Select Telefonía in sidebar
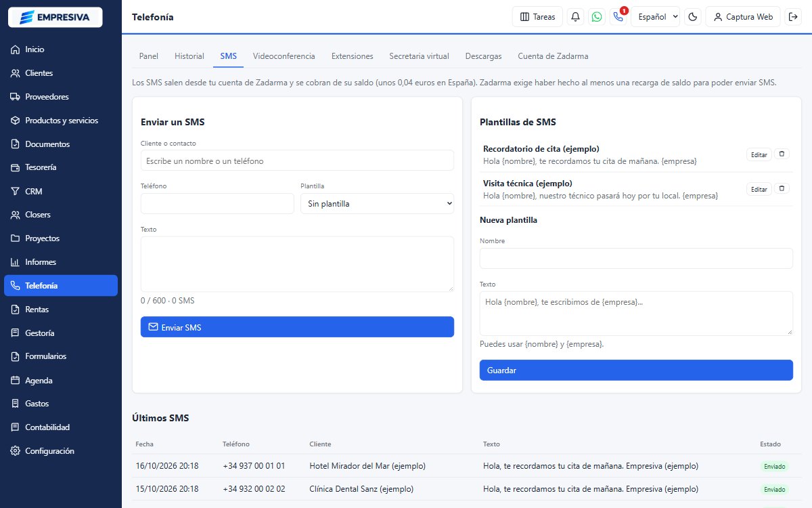This screenshot has width=812, height=508. 61,286
